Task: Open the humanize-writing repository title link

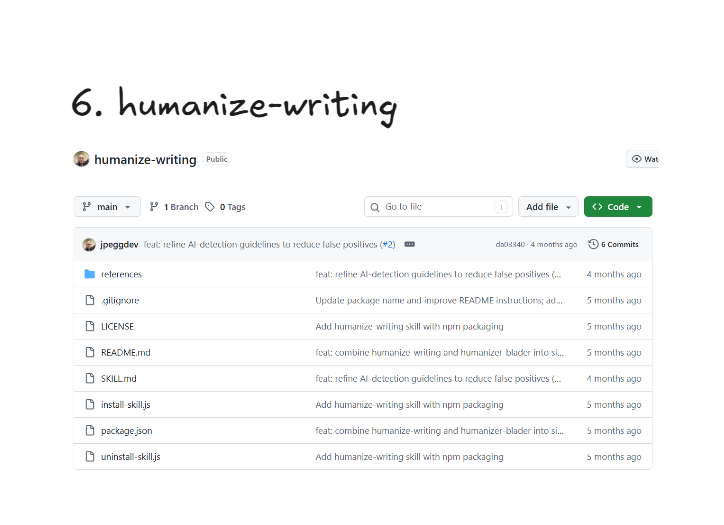Action: tap(145, 159)
